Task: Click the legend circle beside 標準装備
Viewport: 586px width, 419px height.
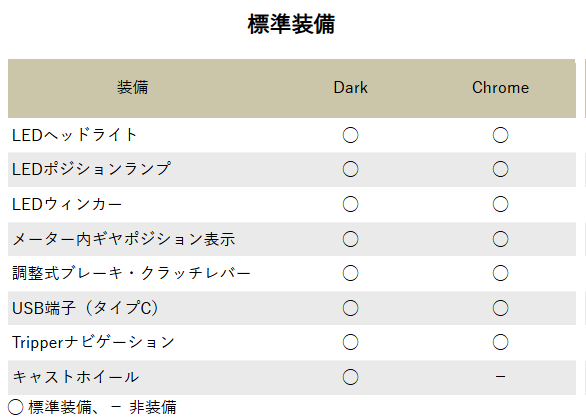Action: [x=15, y=407]
